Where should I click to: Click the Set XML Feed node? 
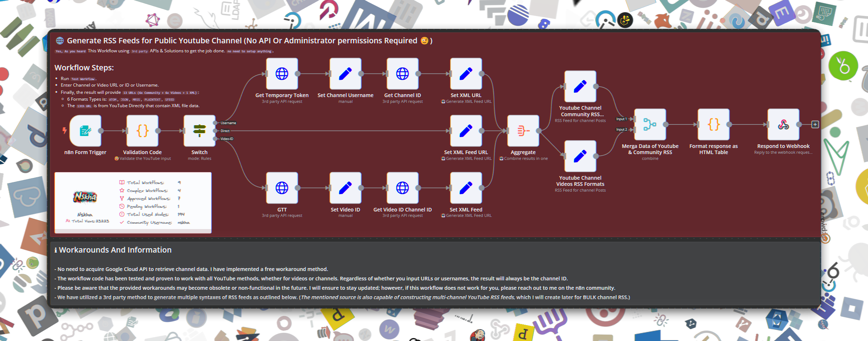[466, 188]
